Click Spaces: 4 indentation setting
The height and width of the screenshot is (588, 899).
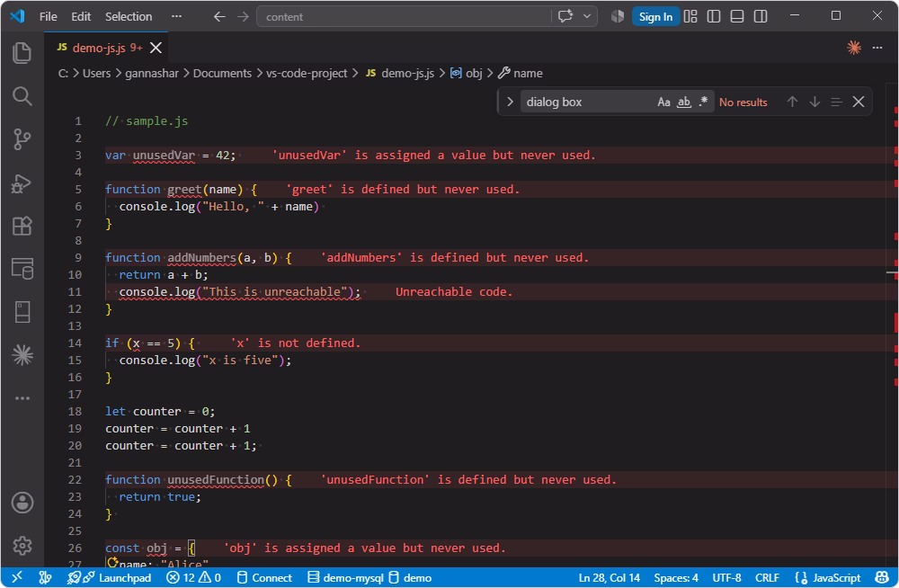[676, 577]
